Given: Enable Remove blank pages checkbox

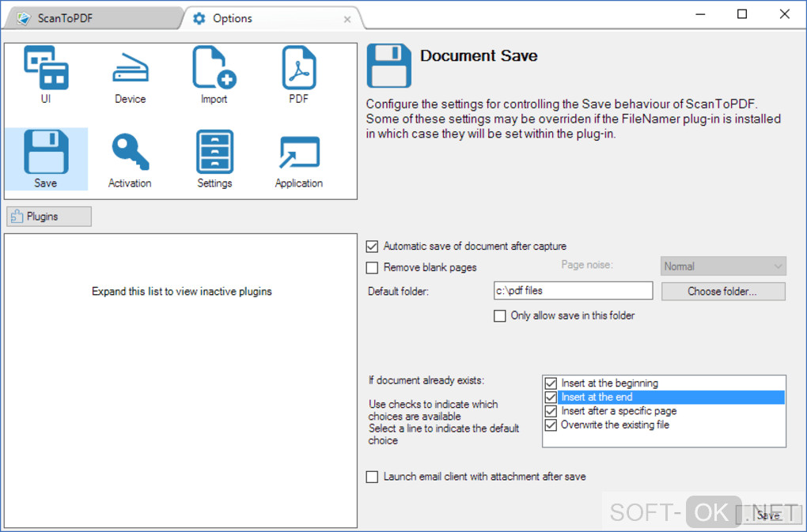Looking at the screenshot, I should click(372, 268).
